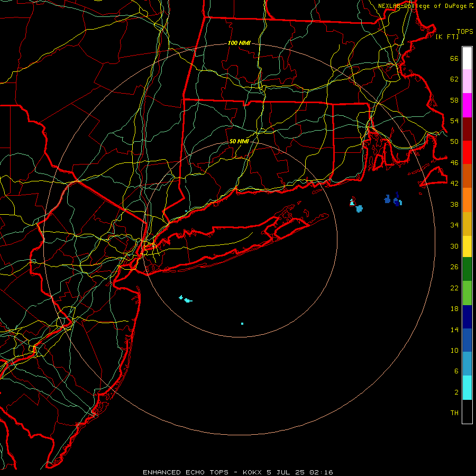Screen dimensions: 476x476
Task: Click the "[K FT]" units label
Action: (x=447, y=37)
